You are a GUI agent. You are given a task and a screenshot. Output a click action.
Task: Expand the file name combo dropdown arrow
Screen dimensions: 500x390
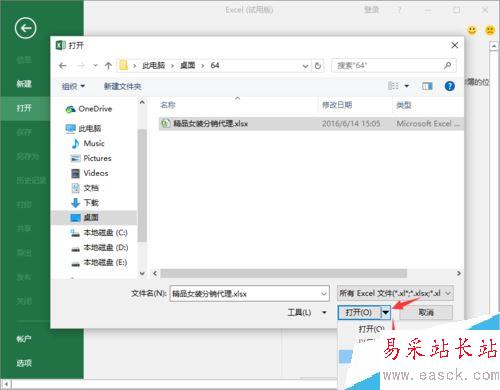coord(324,294)
